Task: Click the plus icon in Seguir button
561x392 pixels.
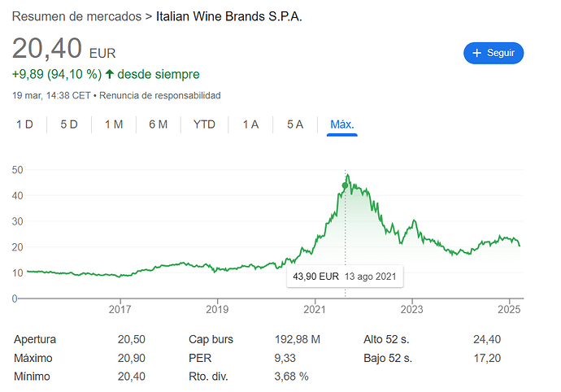Action: click(476, 53)
